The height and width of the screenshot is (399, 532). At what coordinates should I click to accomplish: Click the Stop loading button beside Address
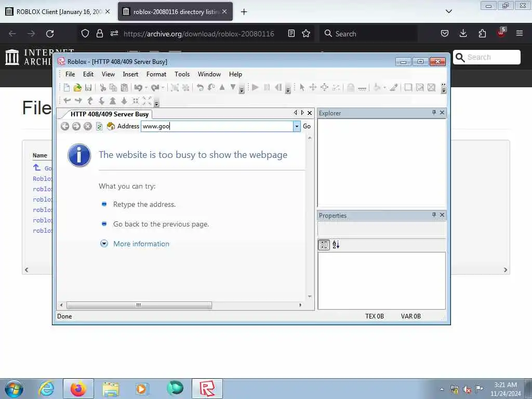(x=87, y=126)
